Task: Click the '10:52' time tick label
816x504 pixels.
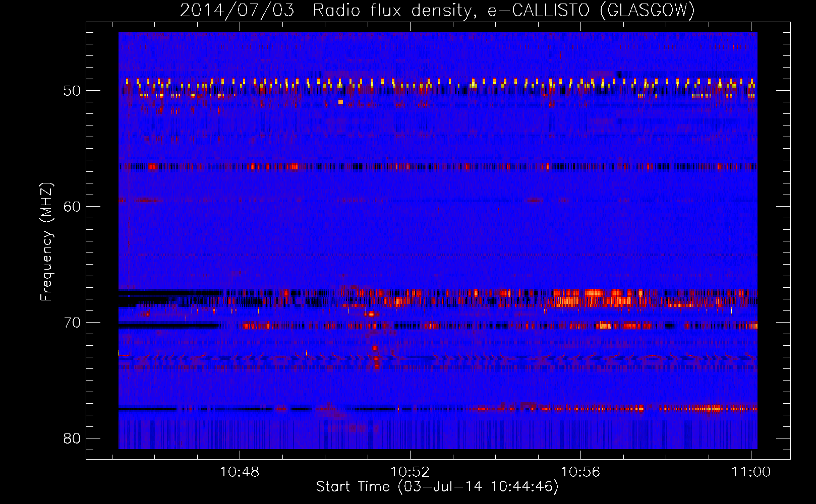Action: click(410, 472)
